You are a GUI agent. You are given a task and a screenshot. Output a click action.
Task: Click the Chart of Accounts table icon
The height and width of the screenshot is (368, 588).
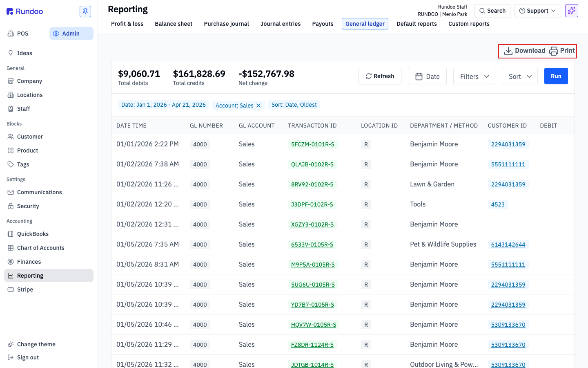(x=11, y=248)
